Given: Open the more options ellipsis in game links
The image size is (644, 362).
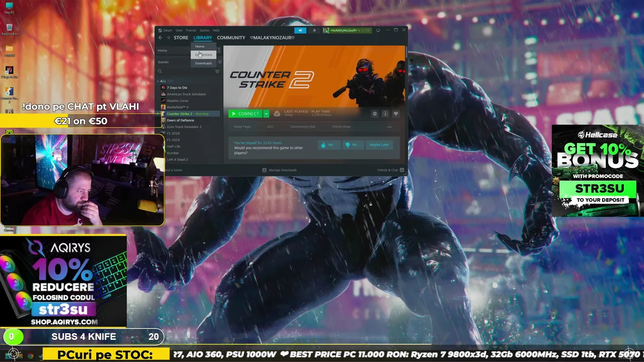Looking at the screenshot, I should click(389, 127).
